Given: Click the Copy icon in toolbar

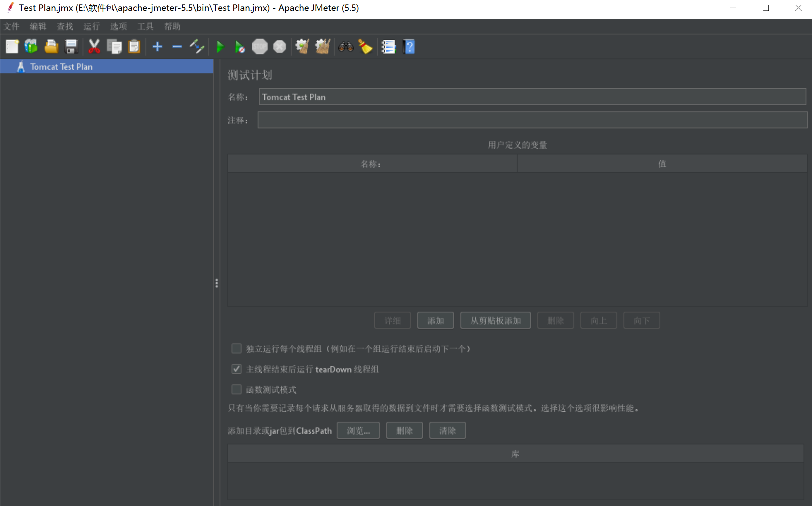Looking at the screenshot, I should (x=114, y=47).
